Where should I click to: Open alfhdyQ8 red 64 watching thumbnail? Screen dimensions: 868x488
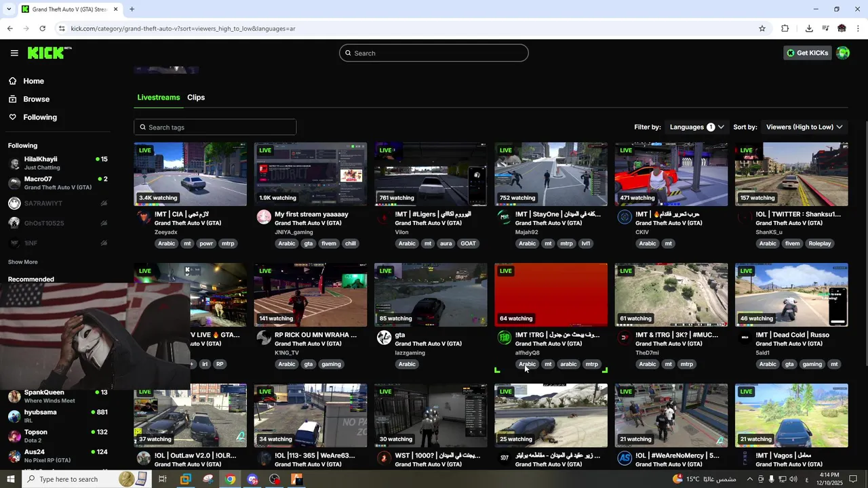[551, 295]
